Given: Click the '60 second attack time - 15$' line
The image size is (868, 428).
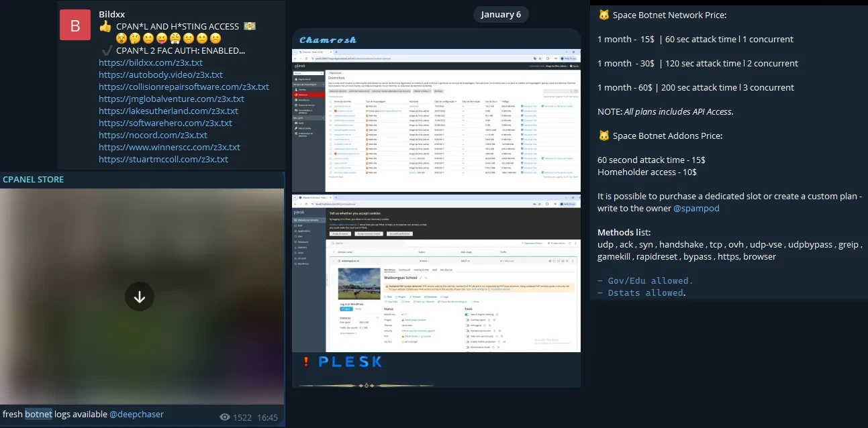Looking at the screenshot, I should pyautogui.click(x=651, y=160).
